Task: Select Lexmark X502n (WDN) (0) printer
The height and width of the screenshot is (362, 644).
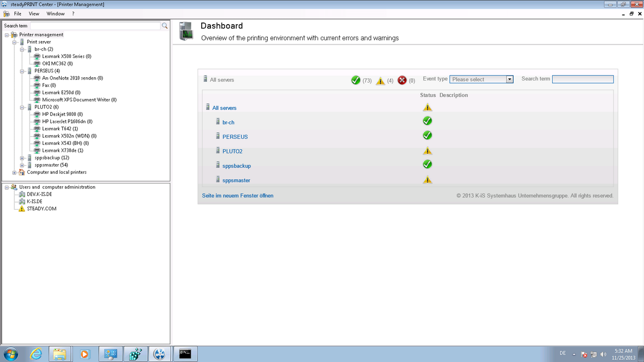Action: 69,136
